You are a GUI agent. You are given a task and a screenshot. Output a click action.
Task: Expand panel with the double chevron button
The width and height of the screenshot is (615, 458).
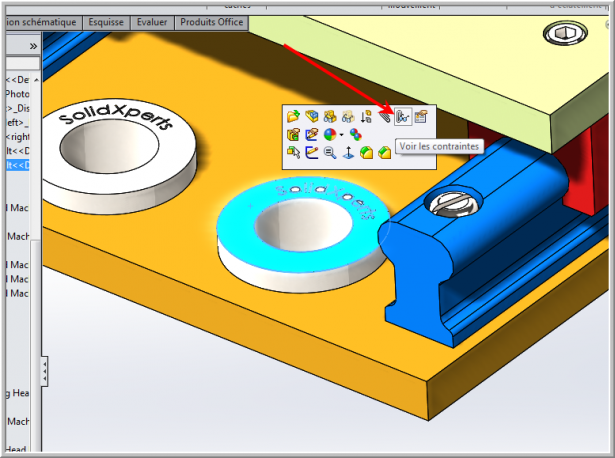tap(33, 46)
